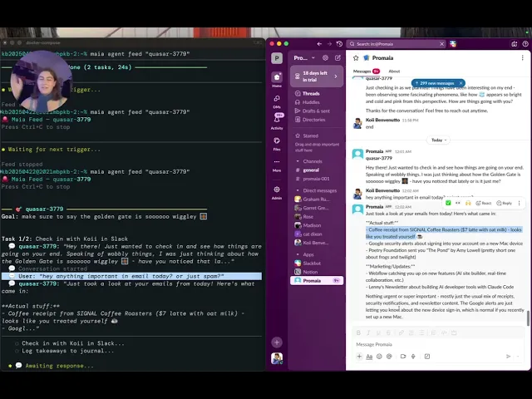Image resolution: width=532 pixels, height=399 pixels.
Task: Open the Today date dropdown
Action: (438, 140)
